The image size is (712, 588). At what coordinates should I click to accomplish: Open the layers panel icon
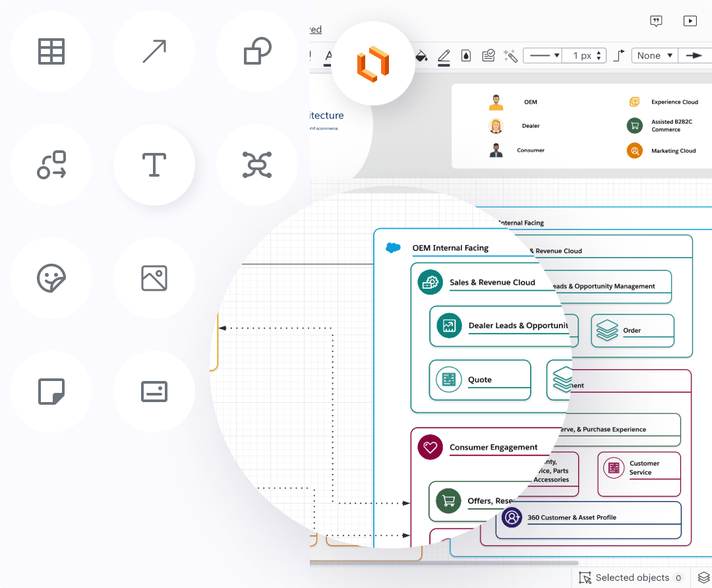point(703,578)
